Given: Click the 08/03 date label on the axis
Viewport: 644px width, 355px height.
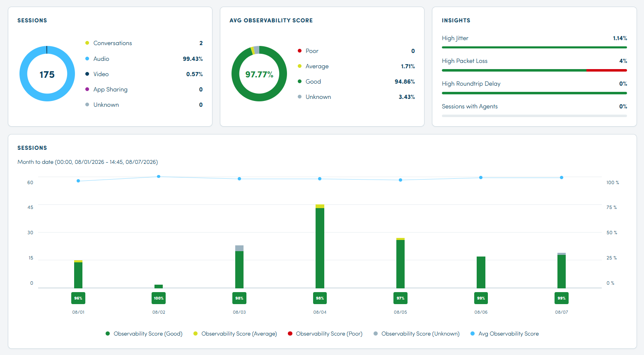Looking at the screenshot, I should [239, 312].
